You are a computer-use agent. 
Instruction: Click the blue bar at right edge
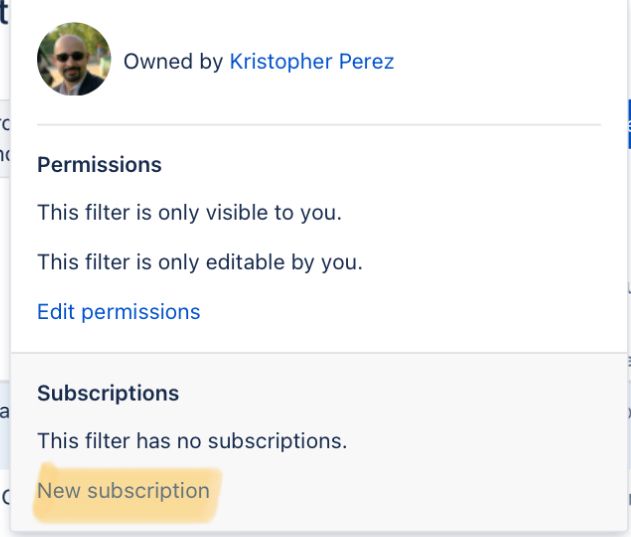click(629, 124)
